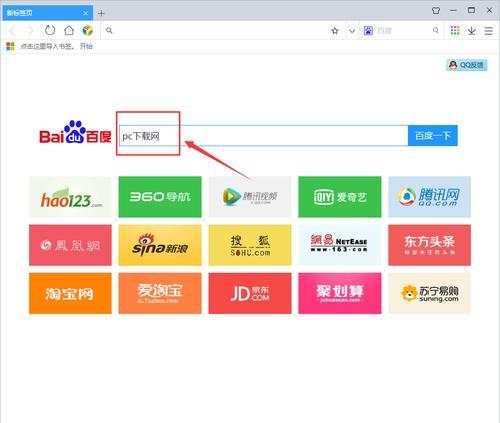Click the skin shirt icon in title bar
Screen dimensions: 500x423
436,10
